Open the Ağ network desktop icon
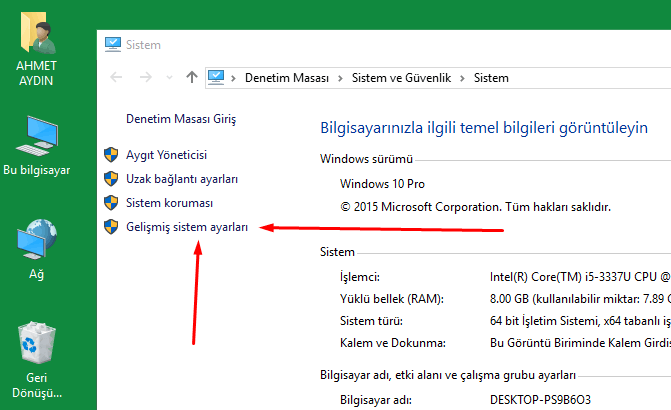Screen dimensions: 671x410 pos(37,239)
